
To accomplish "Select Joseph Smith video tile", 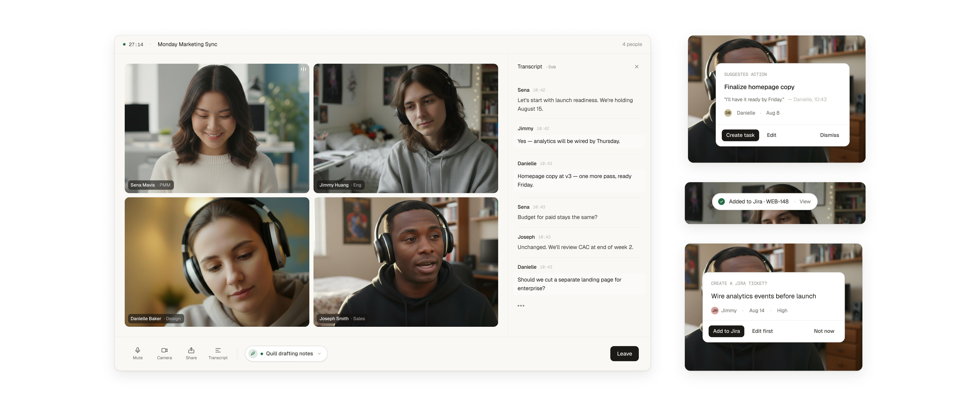I will [x=406, y=262].
